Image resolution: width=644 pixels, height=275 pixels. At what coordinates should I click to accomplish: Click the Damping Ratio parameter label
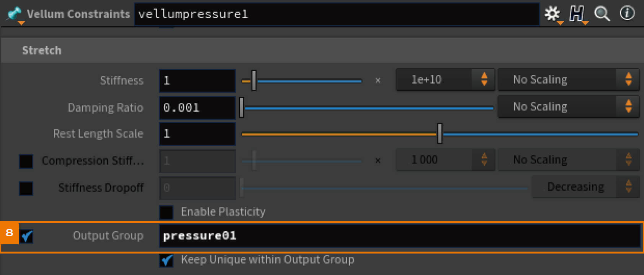(106, 108)
